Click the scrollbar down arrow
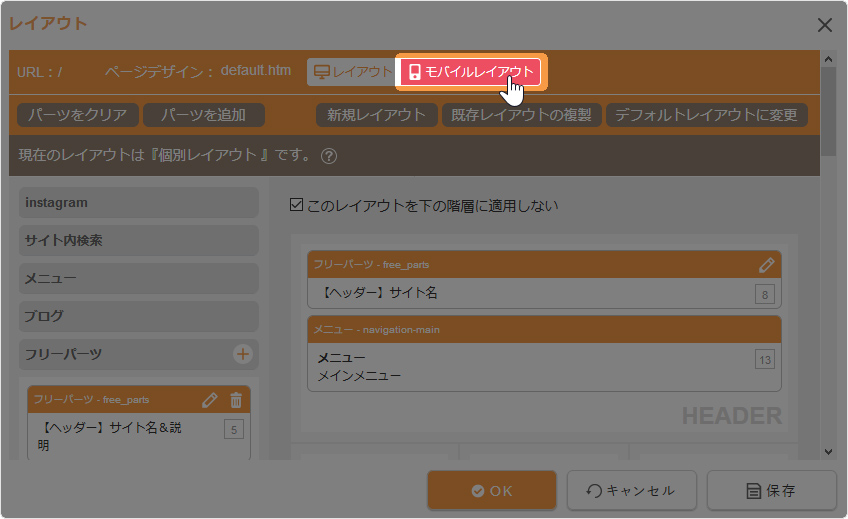 [x=828, y=452]
